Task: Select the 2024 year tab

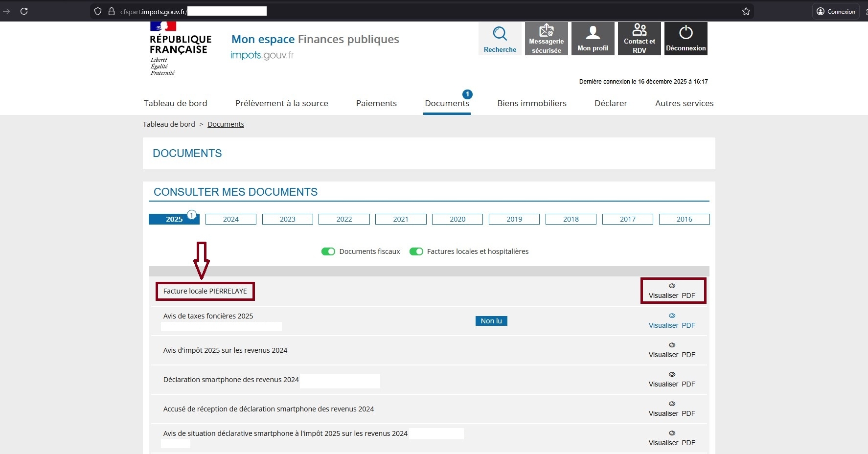Action: click(x=230, y=219)
